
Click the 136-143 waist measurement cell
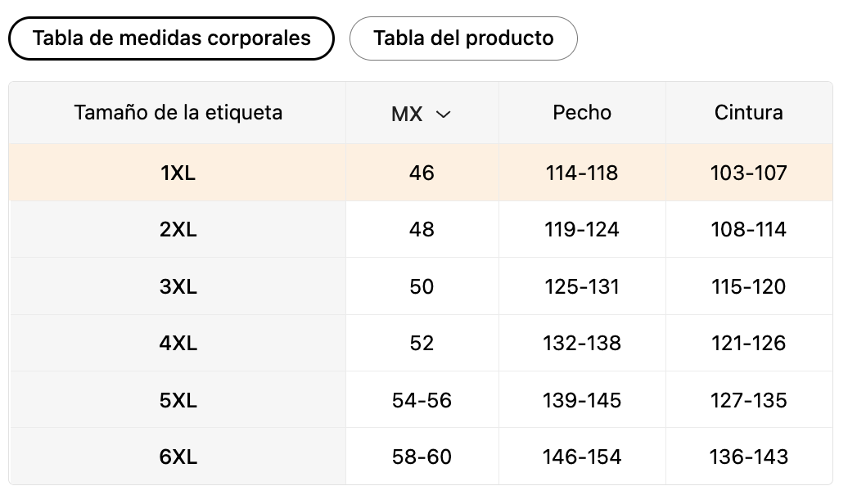(x=748, y=457)
